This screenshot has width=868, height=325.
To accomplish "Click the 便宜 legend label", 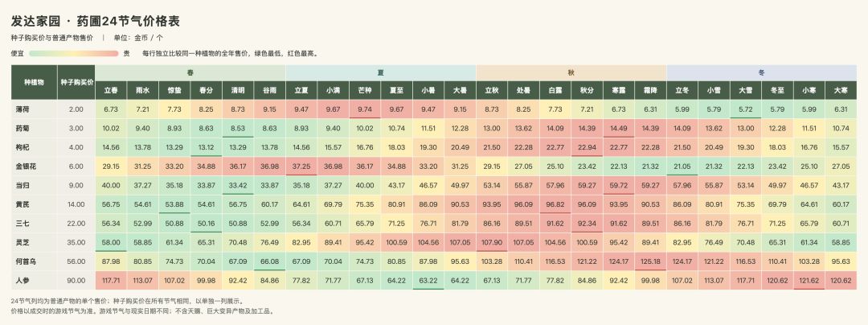I will (17, 54).
